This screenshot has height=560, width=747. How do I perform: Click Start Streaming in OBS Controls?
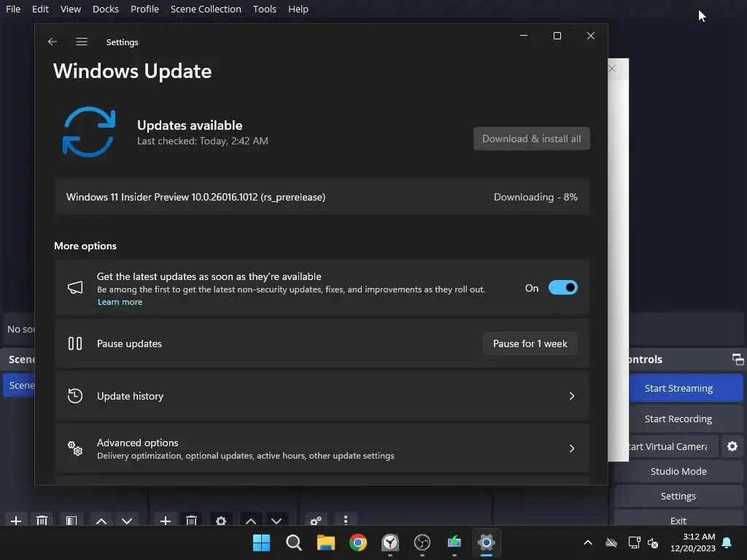(686, 388)
